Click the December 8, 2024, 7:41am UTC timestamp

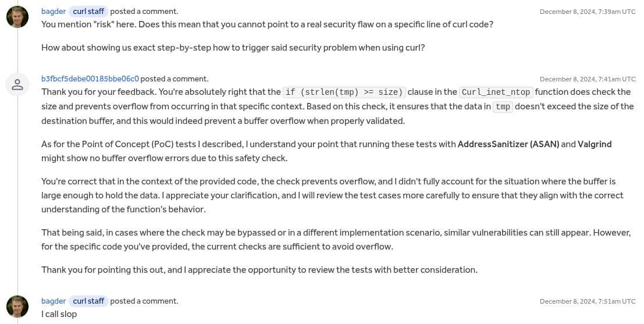(588, 79)
